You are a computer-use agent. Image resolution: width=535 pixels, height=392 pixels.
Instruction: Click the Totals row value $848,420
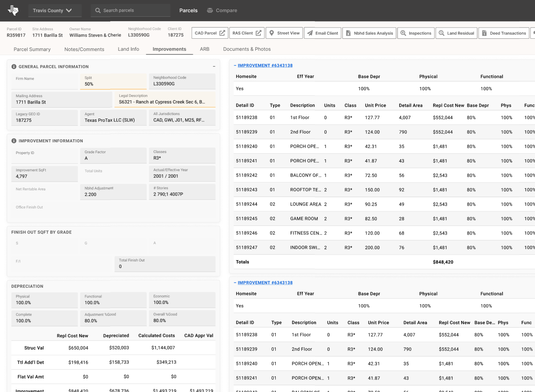[443, 262]
